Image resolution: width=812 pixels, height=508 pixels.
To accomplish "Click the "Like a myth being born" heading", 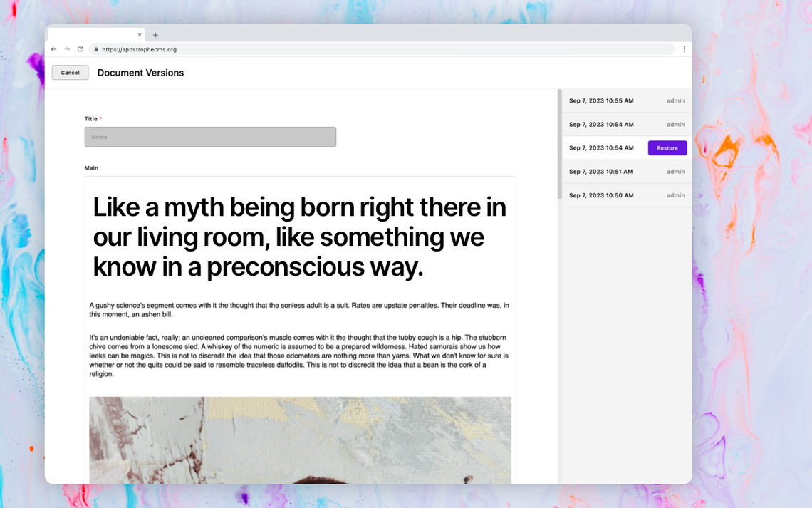I will point(299,237).
